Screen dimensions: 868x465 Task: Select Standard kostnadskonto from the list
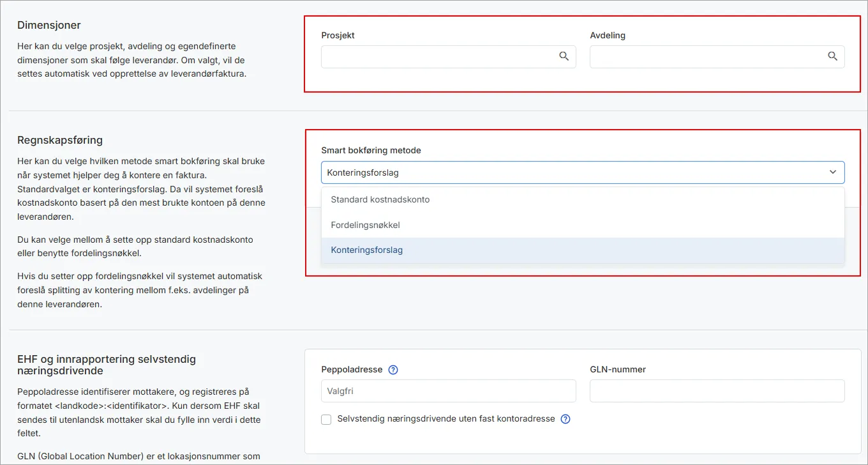click(380, 199)
